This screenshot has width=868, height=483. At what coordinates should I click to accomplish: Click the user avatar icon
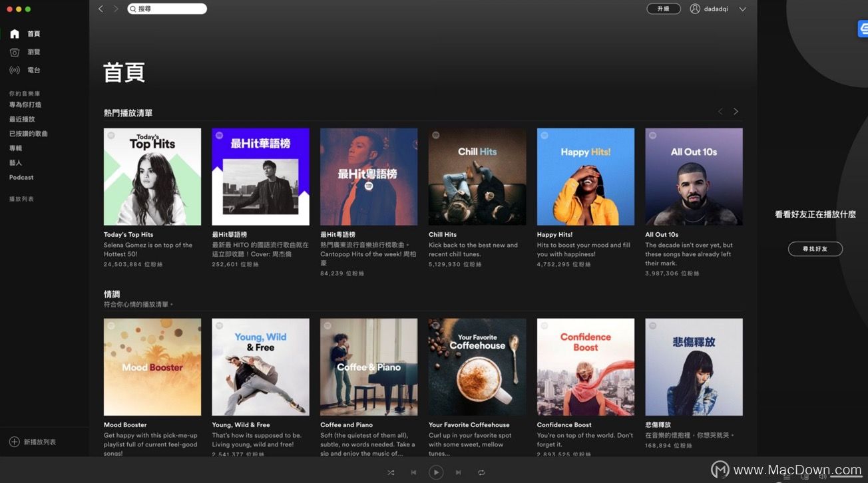[695, 9]
